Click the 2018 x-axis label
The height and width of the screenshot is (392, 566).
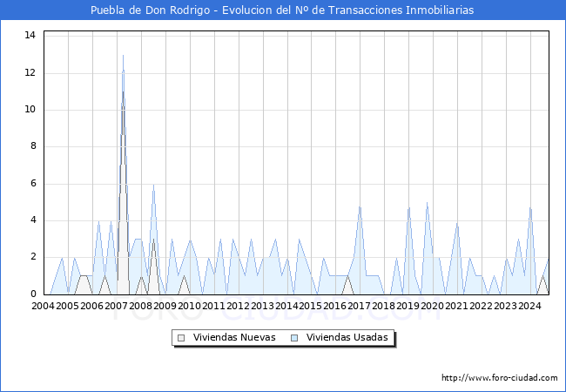[383, 306]
